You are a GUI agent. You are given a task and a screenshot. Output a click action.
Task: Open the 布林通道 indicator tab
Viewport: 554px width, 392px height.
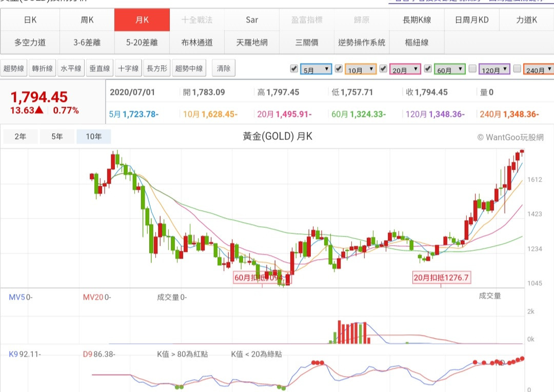(x=197, y=43)
